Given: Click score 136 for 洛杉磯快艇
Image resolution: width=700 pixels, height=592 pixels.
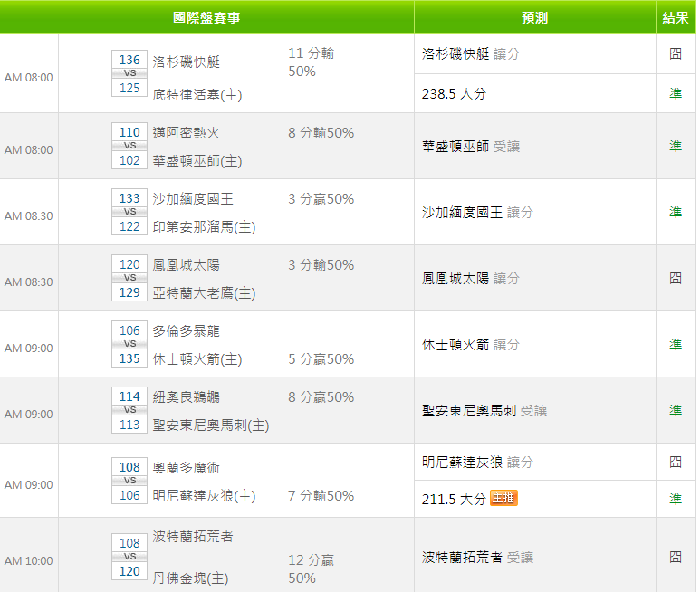Looking at the screenshot, I should tap(129, 60).
